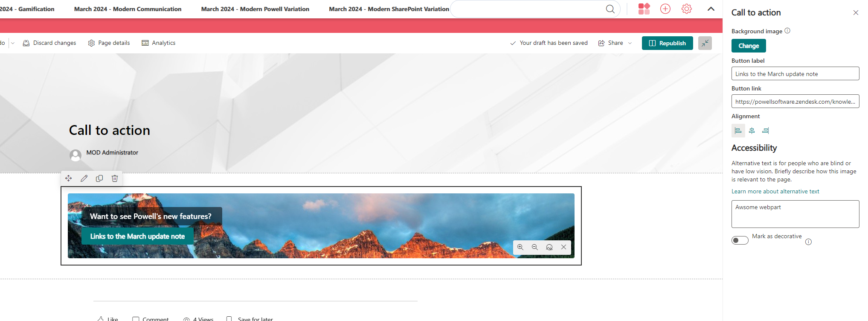Toggle Mark as decorative switch
This screenshot has height=321, width=868.
(x=740, y=240)
